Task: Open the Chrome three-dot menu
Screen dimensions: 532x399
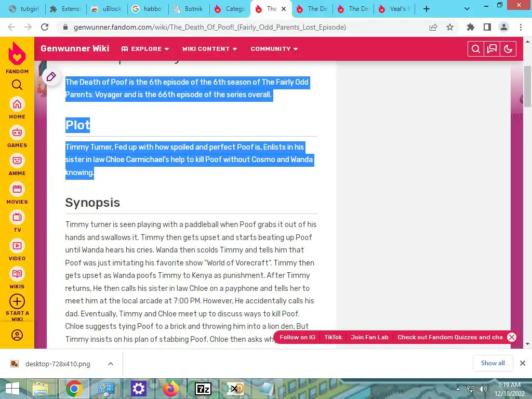Action: coord(521,27)
